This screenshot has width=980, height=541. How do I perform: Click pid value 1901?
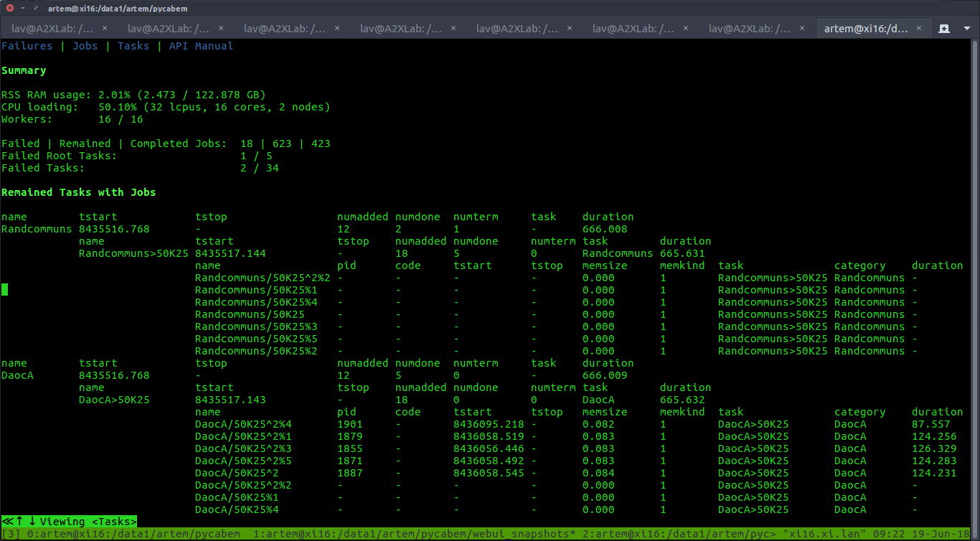pos(350,424)
